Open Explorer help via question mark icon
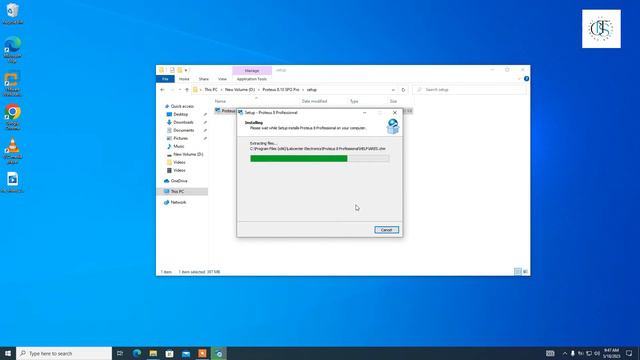 [526, 79]
